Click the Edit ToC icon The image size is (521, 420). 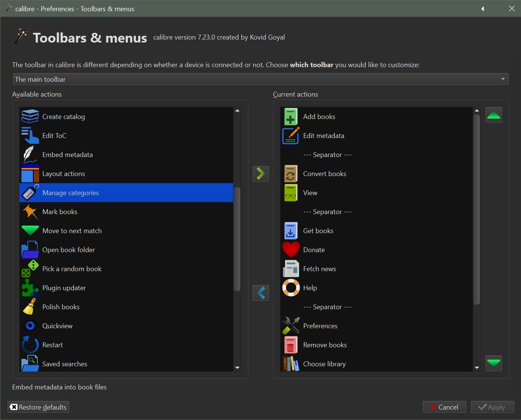click(x=30, y=136)
